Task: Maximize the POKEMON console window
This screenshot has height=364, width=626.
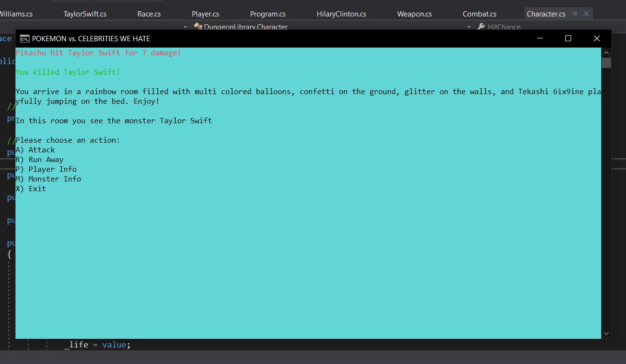Action: (x=568, y=38)
